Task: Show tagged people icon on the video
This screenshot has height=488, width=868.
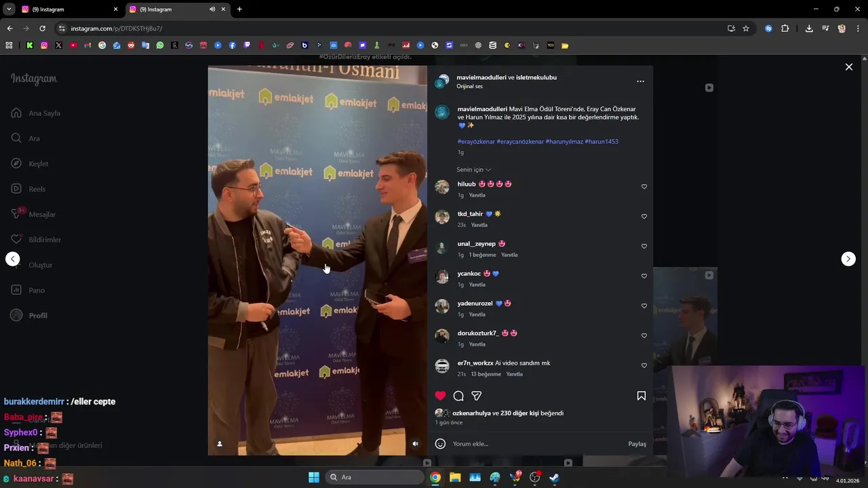Action: (x=220, y=444)
